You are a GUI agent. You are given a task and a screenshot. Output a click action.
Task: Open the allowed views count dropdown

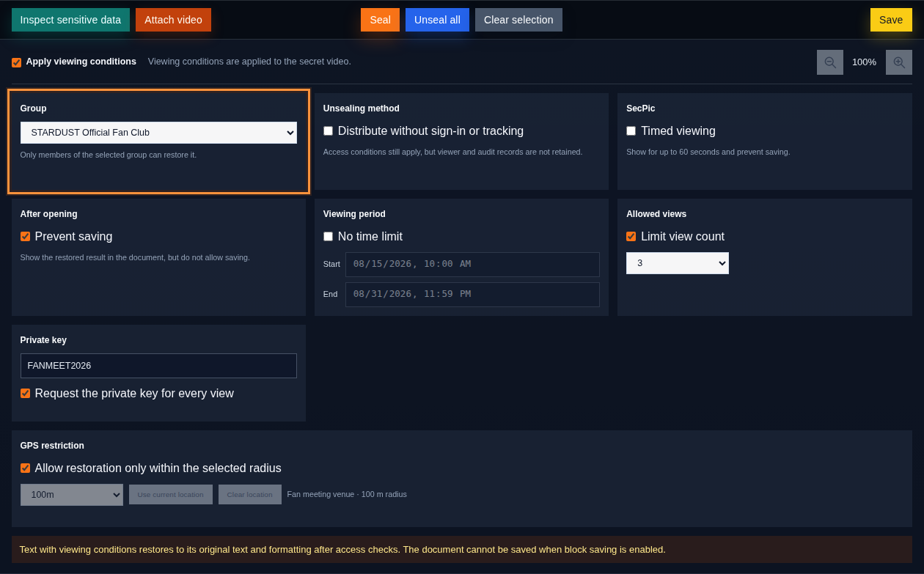pyautogui.click(x=678, y=263)
